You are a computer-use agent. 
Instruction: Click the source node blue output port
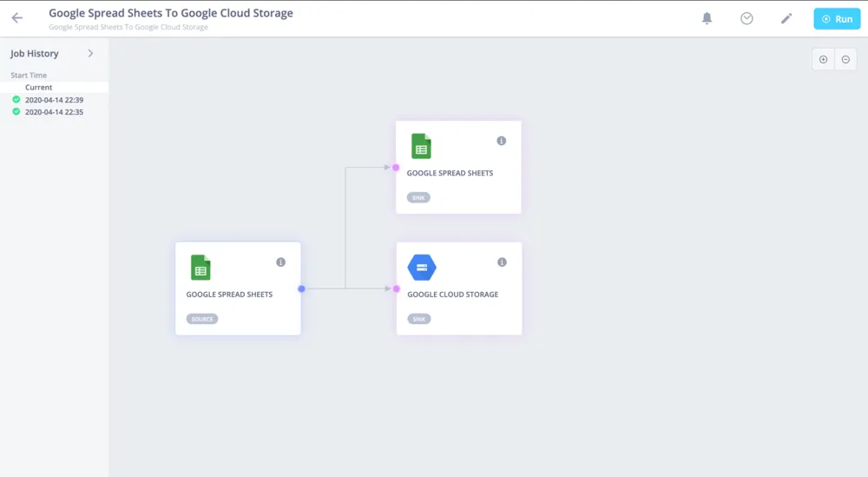point(301,288)
